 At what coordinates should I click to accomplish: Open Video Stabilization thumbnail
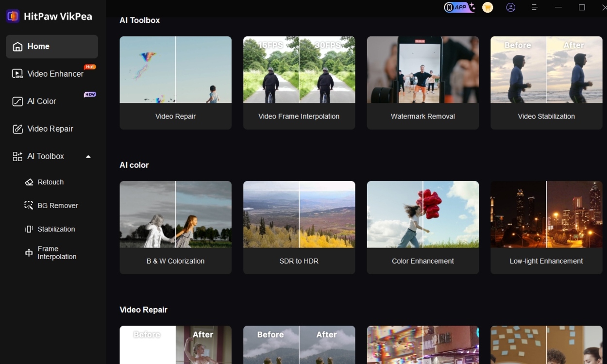(x=546, y=70)
